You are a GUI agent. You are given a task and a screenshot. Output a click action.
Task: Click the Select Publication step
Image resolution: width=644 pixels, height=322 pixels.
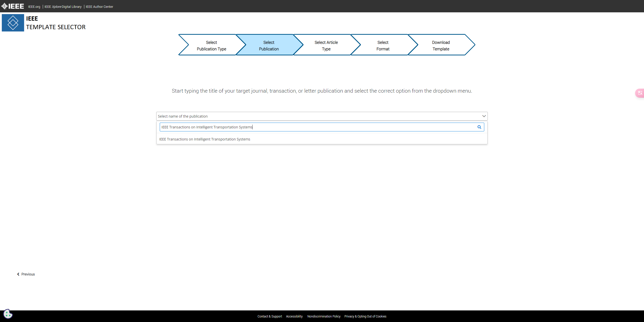pos(269,46)
